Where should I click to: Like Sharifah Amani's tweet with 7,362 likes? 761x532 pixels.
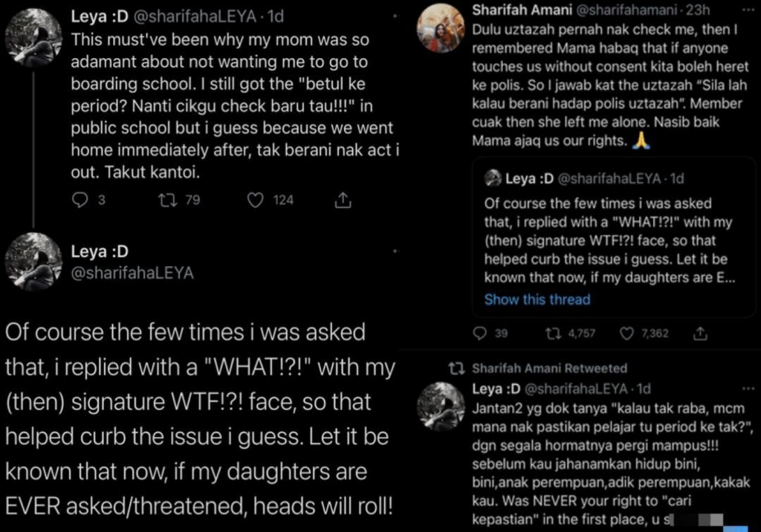pyautogui.click(x=626, y=334)
